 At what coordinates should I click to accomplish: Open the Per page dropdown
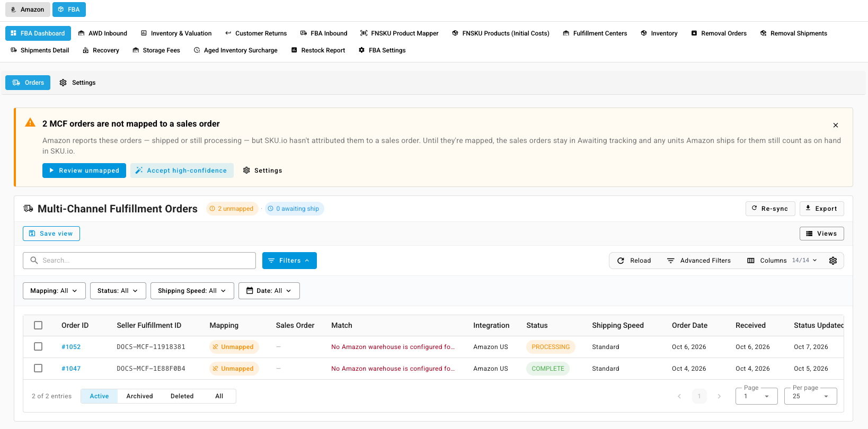click(811, 396)
